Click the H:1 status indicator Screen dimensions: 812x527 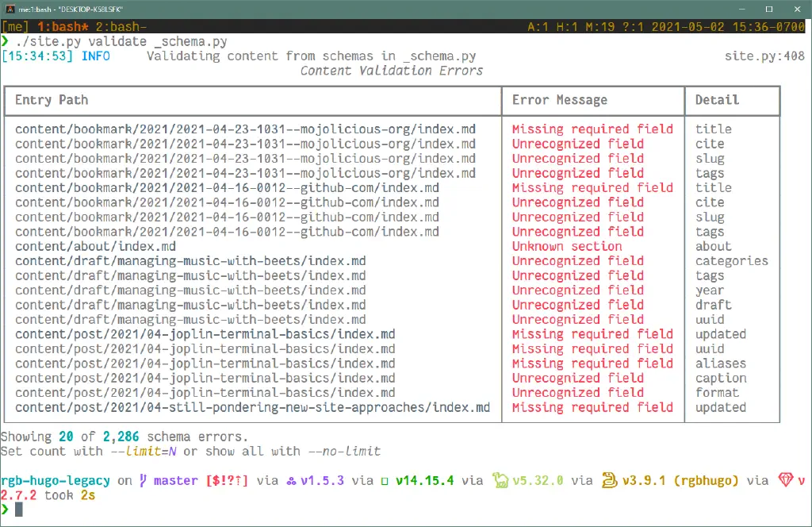click(x=567, y=26)
